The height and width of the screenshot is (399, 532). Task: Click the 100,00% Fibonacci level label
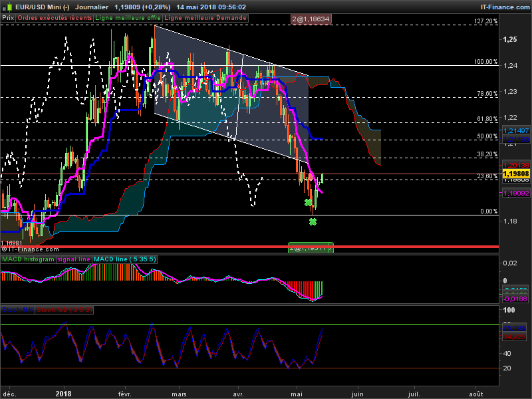(486, 61)
